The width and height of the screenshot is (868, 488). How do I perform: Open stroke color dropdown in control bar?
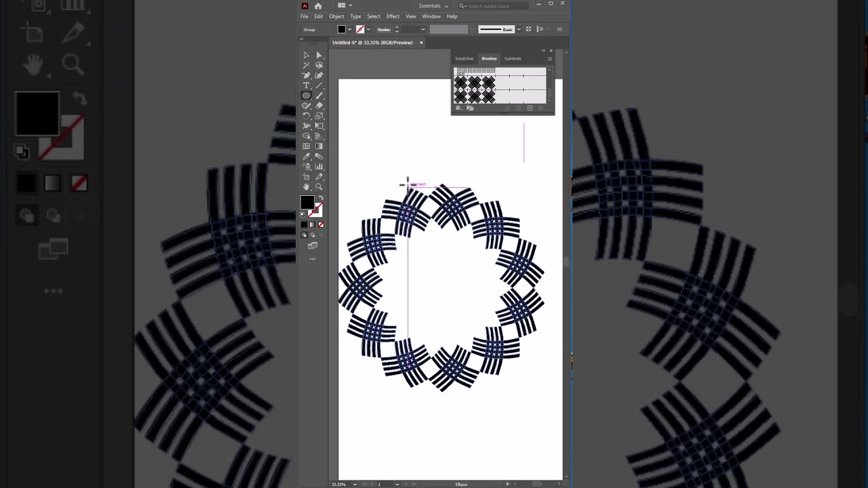tap(368, 29)
